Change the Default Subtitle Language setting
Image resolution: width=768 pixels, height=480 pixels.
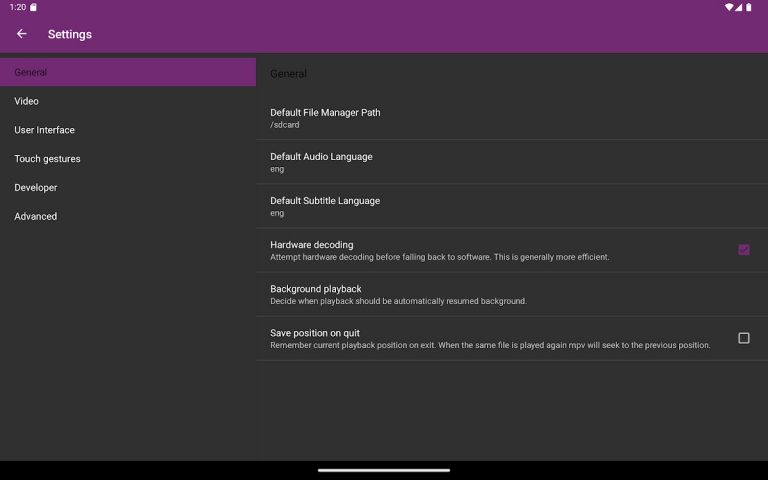(512, 206)
